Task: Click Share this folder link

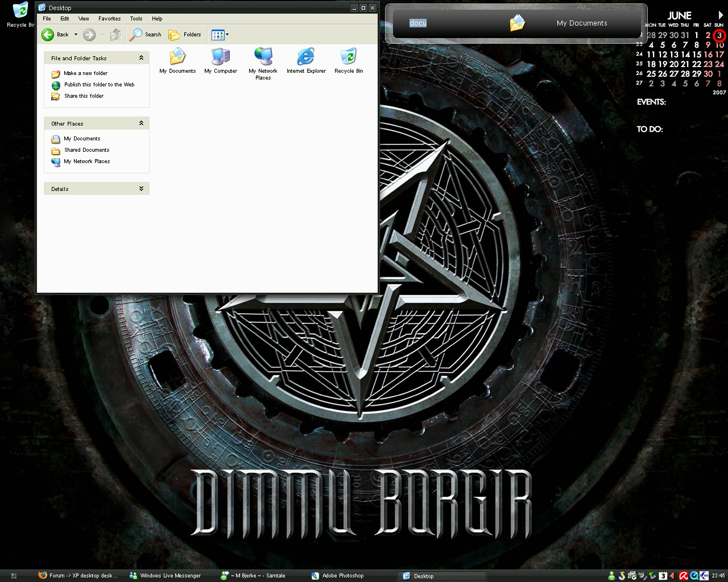Action: pyautogui.click(x=84, y=96)
